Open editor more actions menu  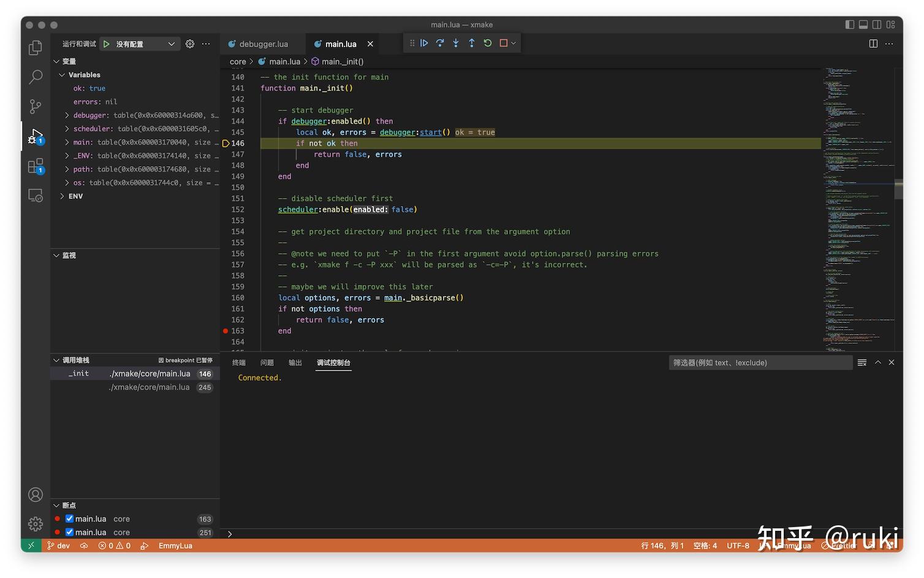pyautogui.click(x=889, y=44)
